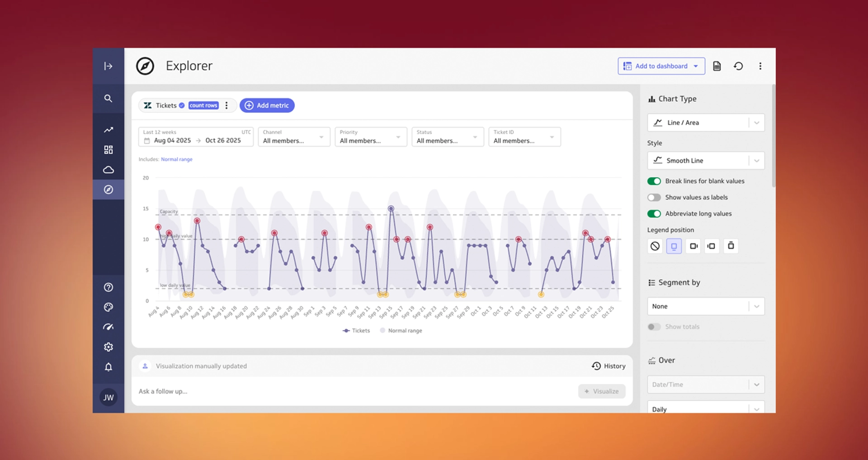Screen dimensions: 868x460
Task: Click the refresh icon in the header
Action: (x=738, y=66)
